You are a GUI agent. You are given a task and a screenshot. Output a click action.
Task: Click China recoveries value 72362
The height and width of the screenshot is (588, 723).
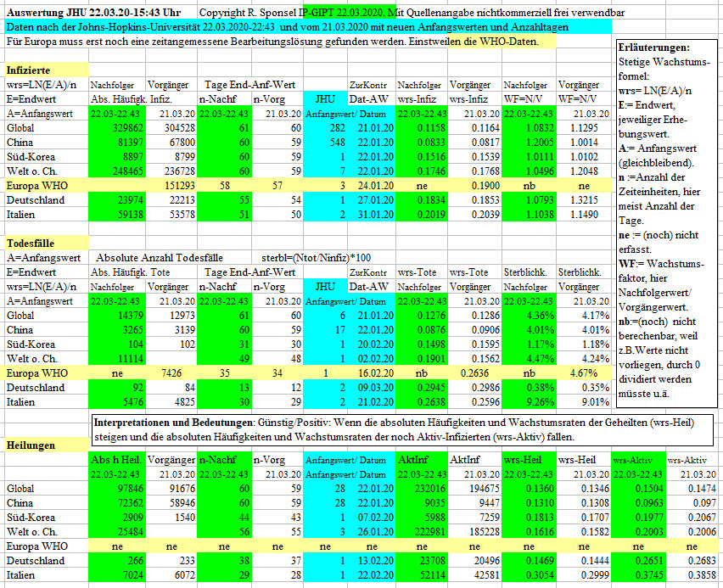click(x=118, y=502)
